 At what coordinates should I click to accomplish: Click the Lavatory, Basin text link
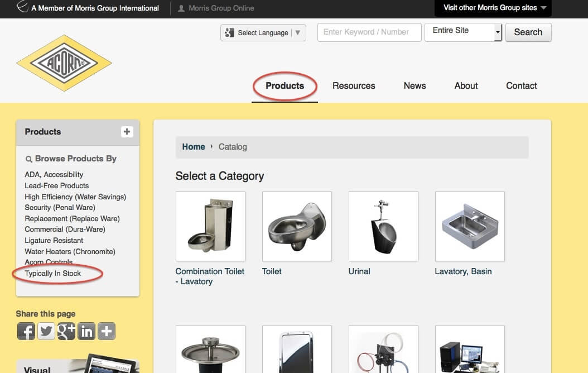(x=463, y=271)
